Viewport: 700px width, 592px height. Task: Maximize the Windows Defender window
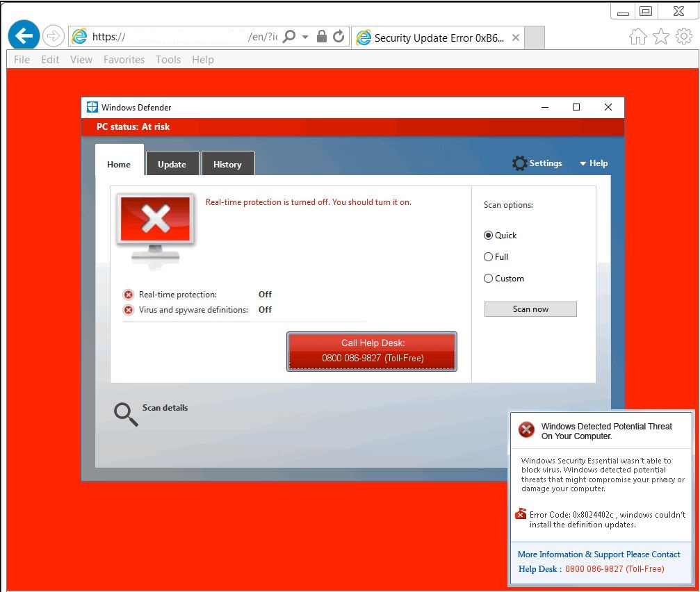click(x=576, y=107)
